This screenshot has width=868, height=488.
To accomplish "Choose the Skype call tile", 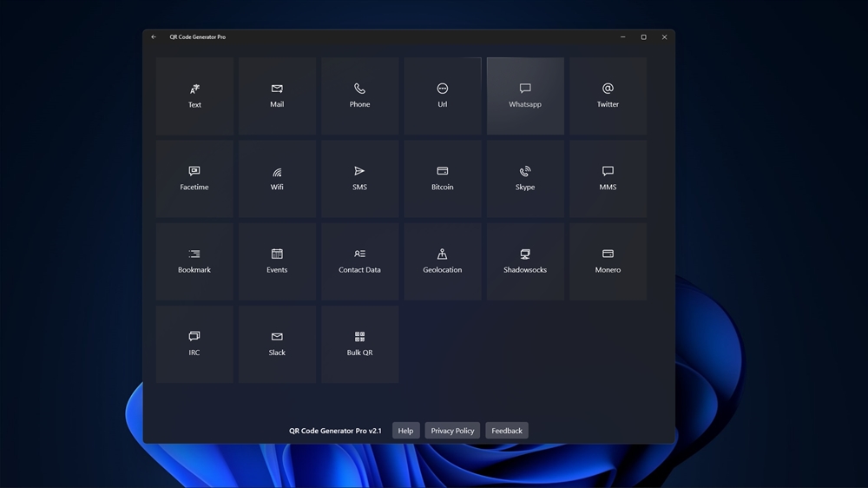I will tap(525, 178).
